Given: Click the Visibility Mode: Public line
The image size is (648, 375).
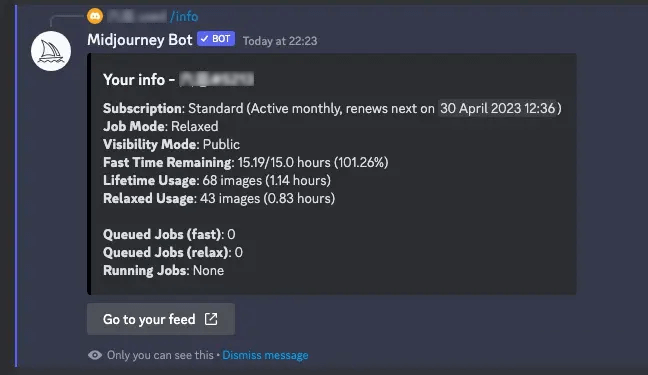Looking at the screenshot, I should pos(171,144).
